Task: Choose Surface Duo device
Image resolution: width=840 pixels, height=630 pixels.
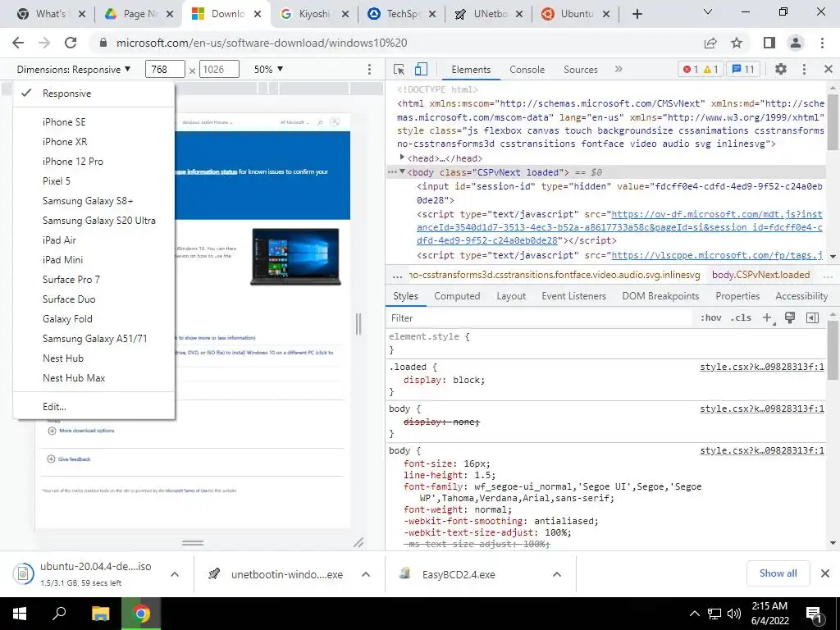Action: coord(94,299)
